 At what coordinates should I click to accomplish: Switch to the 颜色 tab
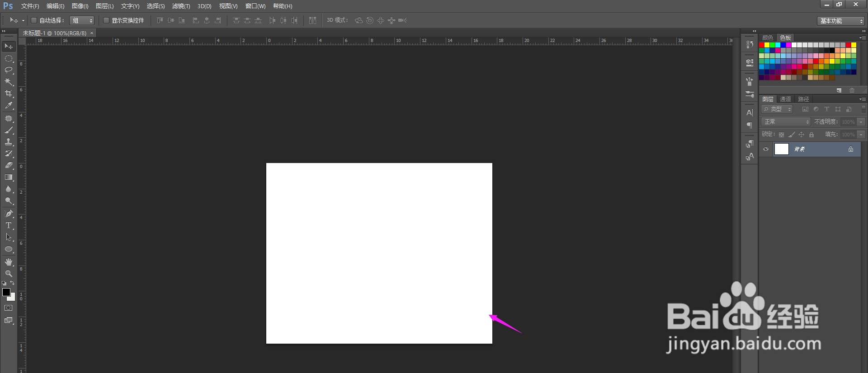pyautogui.click(x=768, y=37)
